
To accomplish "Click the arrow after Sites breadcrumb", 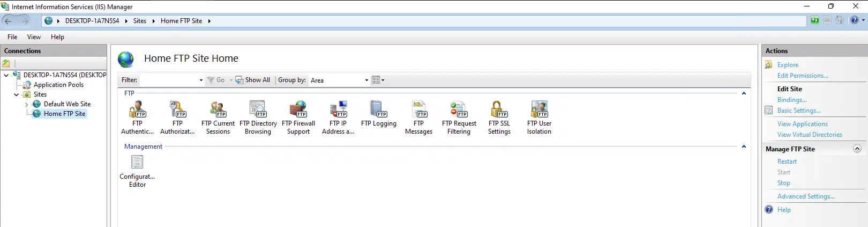I will click(x=153, y=21).
